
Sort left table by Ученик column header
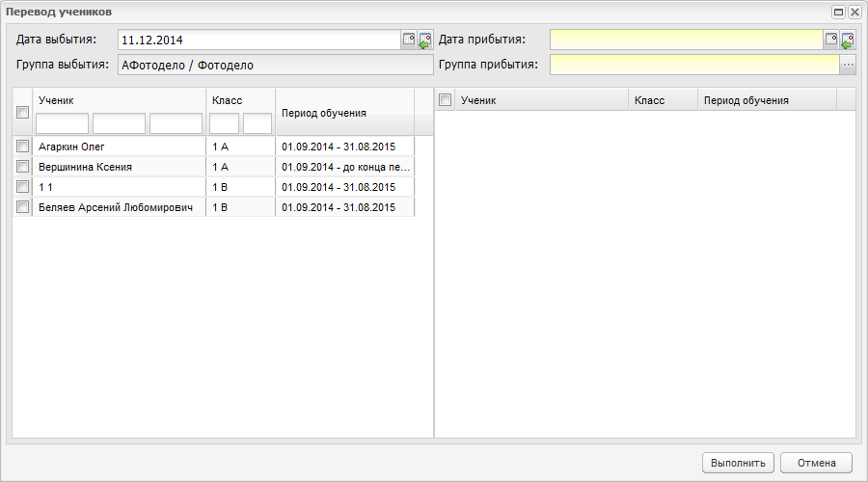tap(57, 100)
